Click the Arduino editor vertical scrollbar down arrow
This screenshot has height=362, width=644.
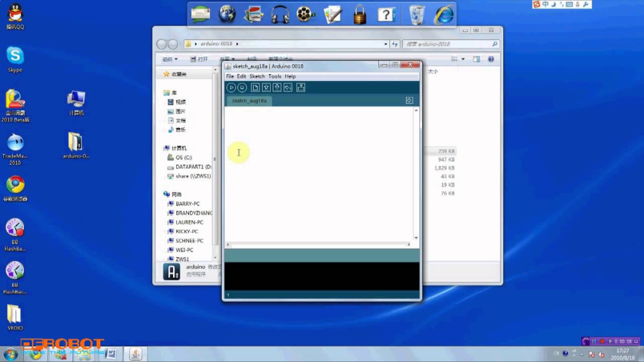point(416,238)
